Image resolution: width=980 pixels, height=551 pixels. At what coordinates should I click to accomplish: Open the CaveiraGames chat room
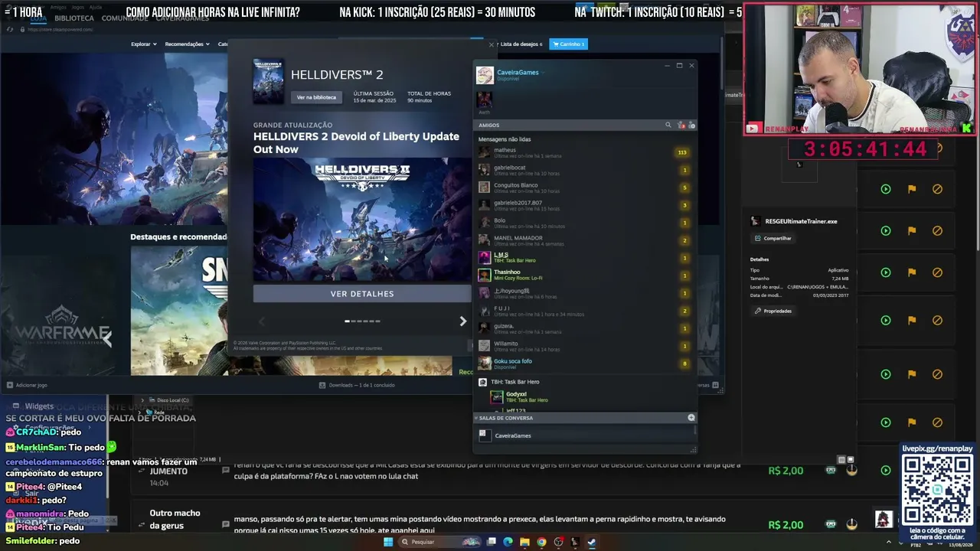[586, 435]
